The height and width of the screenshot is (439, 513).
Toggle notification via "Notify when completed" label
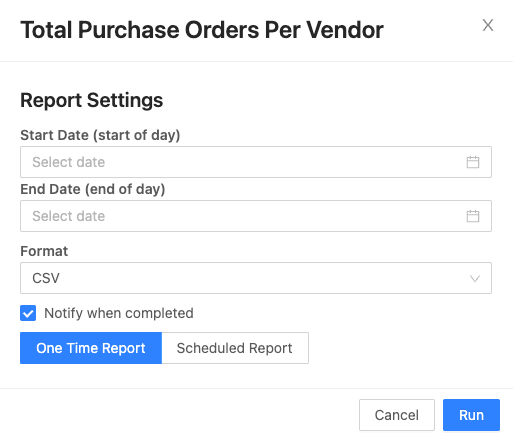coord(119,313)
